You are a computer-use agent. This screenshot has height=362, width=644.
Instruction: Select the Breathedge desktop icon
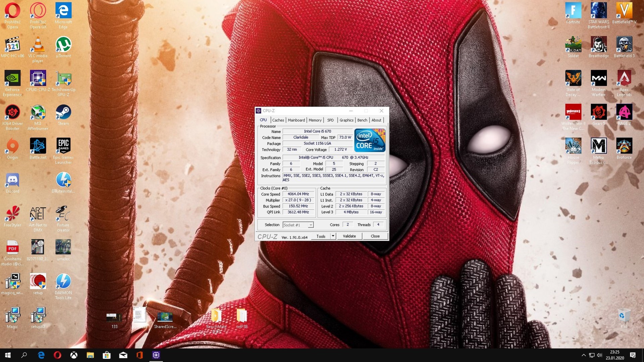pyautogui.click(x=599, y=47)
